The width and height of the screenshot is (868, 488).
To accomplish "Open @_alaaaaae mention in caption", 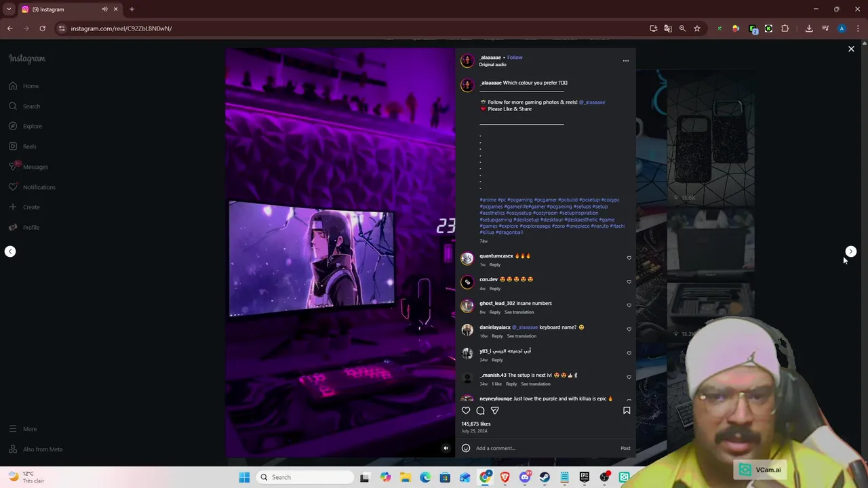I will (x=592, y=102).
